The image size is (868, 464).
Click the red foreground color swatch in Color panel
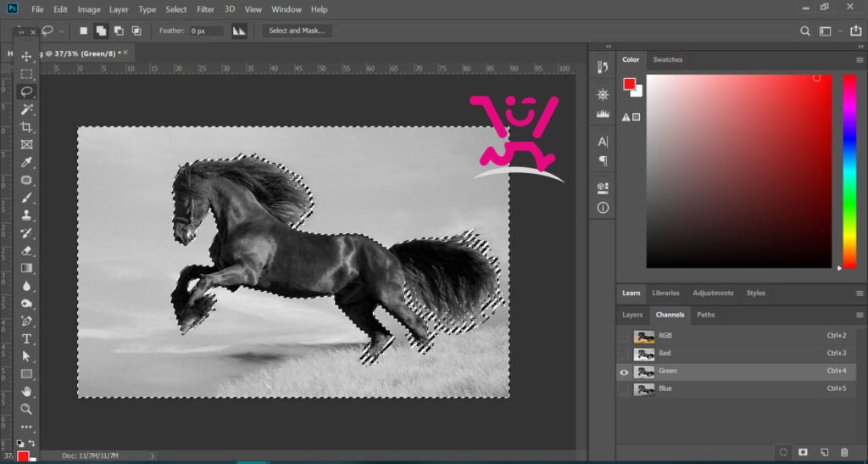[630, 84]
